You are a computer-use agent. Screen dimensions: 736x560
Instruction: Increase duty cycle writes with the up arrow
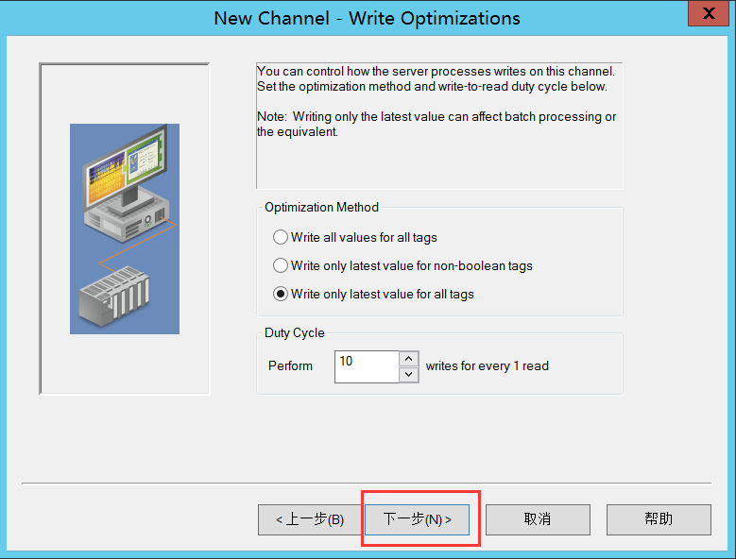coord(409,359)
